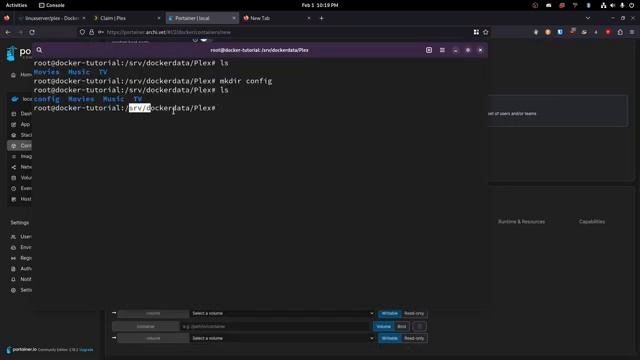
Task: Click the container path input field
Action: (275, 327)
